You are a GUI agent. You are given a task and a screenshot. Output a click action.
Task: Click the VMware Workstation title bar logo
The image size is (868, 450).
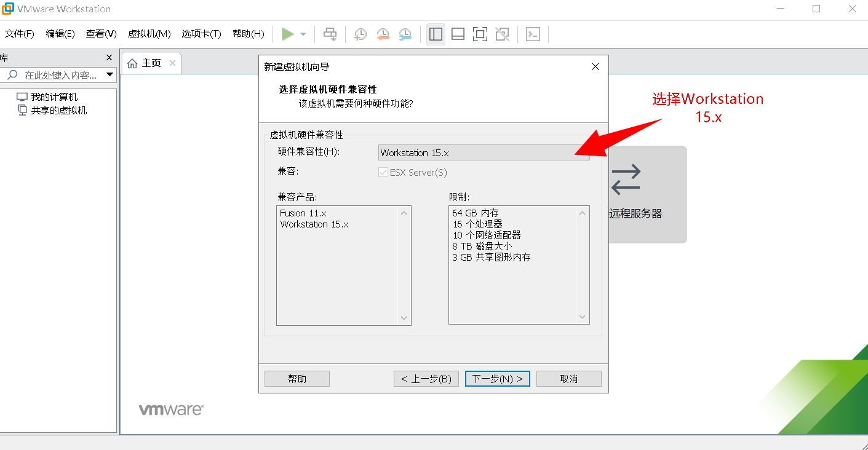coord(8,9)
